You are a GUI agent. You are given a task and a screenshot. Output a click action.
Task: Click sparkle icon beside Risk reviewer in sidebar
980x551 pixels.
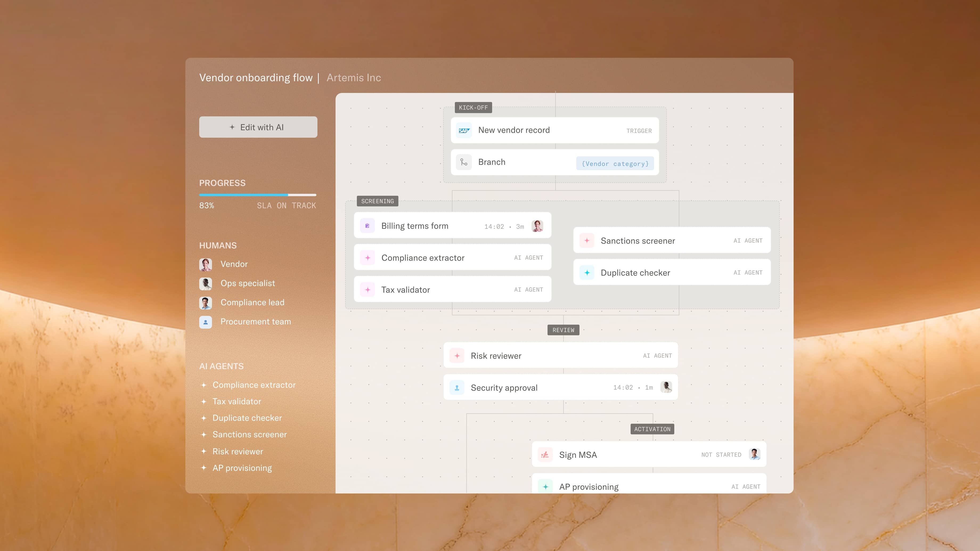(x=204, y=451)
